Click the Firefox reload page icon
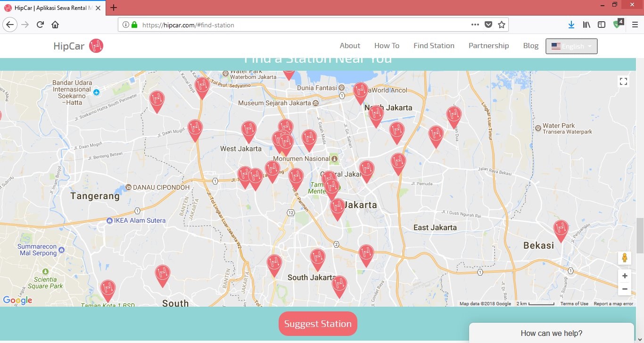Screen dimensions: 644x343 pos(40,25)
